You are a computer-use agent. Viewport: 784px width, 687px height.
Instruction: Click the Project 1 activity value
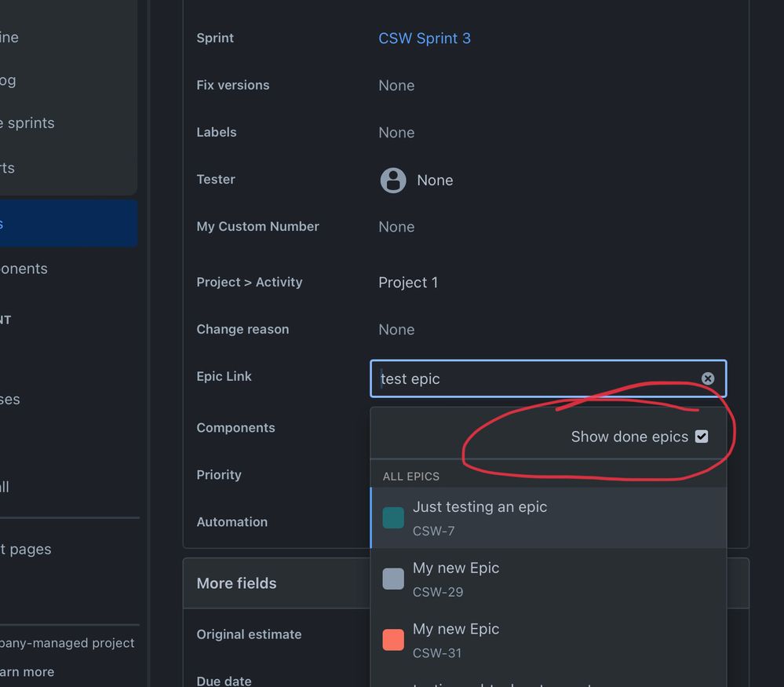[408, 283]
